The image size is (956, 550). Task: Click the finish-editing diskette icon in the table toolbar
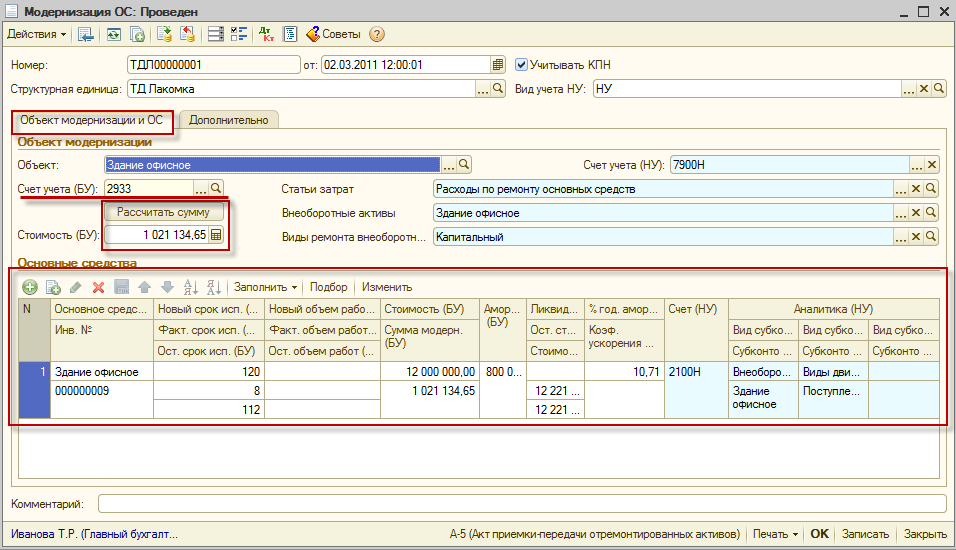coord(122,287)
